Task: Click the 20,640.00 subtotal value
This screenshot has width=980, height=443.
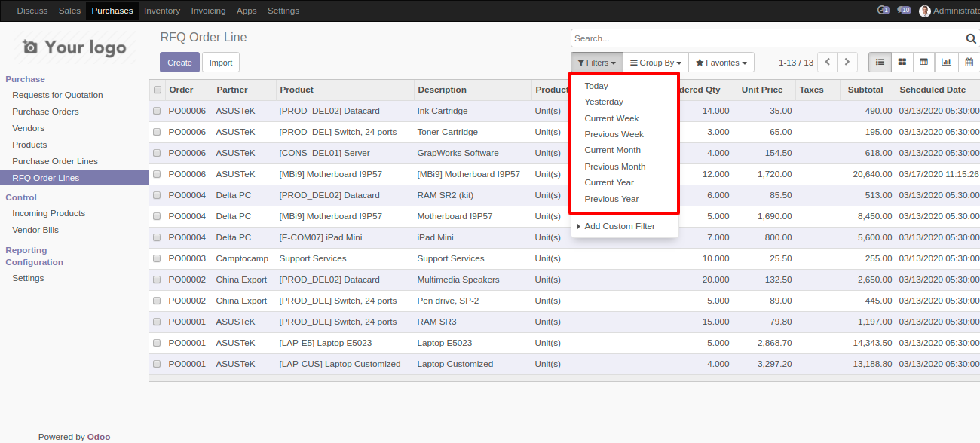Action: click(x=873, y=174)
